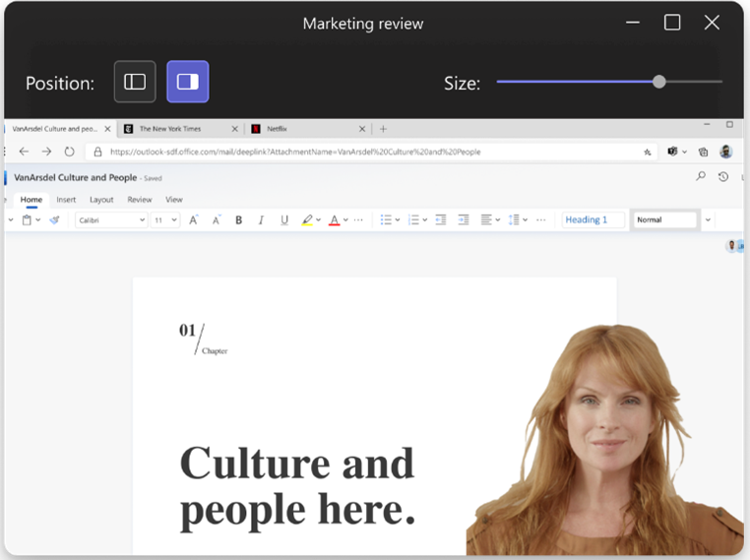
Task: Open the Calibri font name dropdown
Action: click(x=110, y=220)
